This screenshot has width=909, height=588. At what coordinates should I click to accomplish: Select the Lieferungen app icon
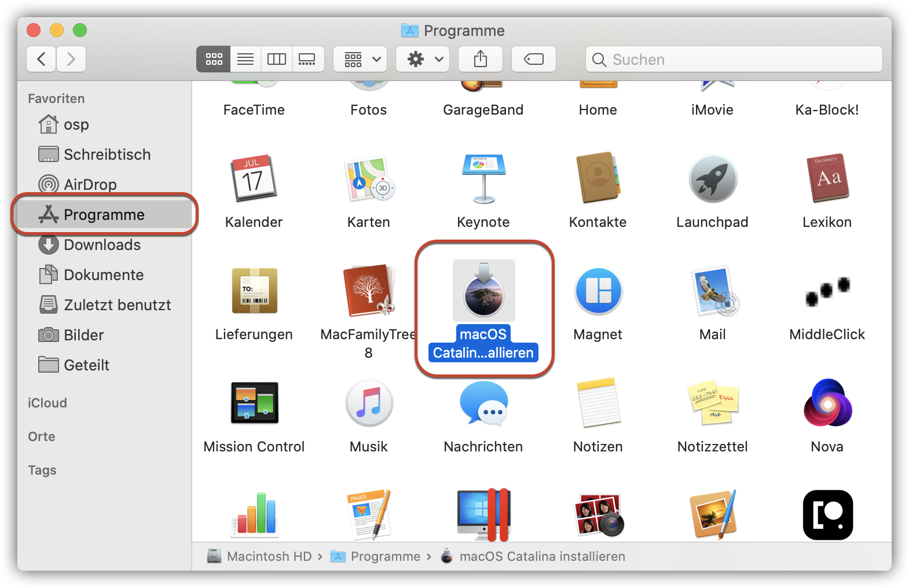(x=254, y=291)
